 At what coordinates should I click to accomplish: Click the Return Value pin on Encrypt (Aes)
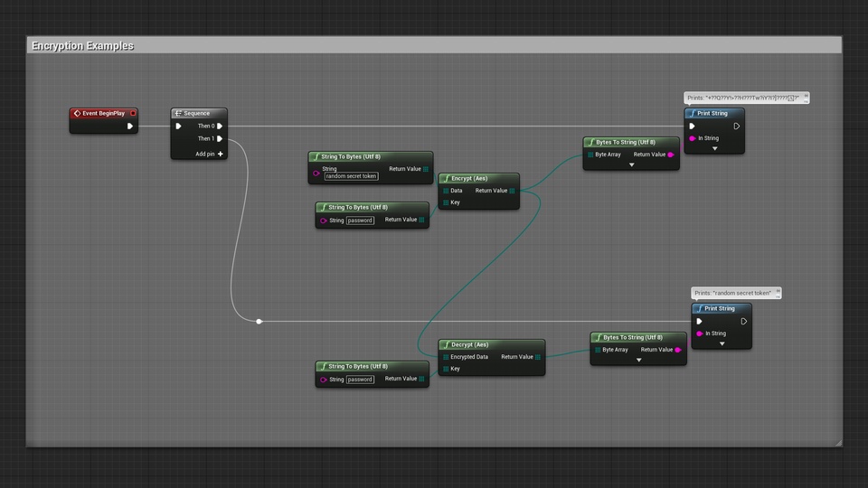(512, 191)
